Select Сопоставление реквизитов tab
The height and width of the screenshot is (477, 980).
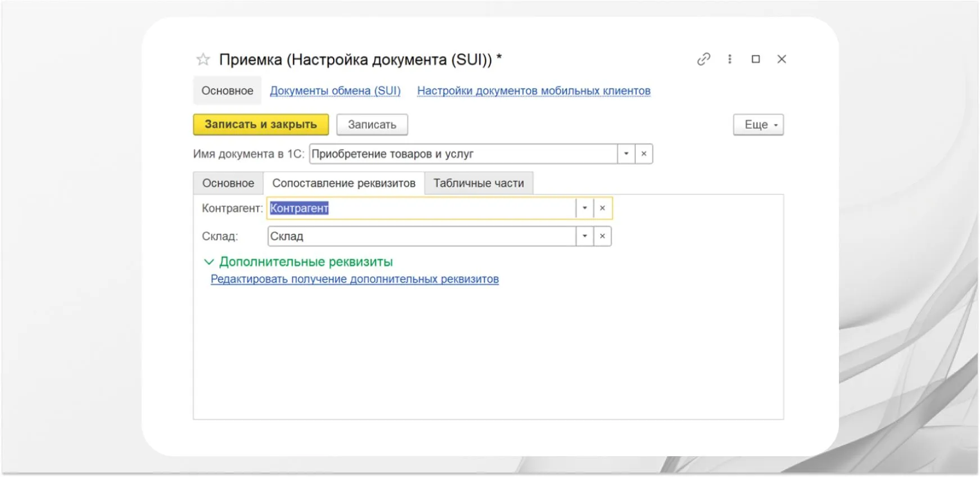pyautogui.click(x=344, y=183)
